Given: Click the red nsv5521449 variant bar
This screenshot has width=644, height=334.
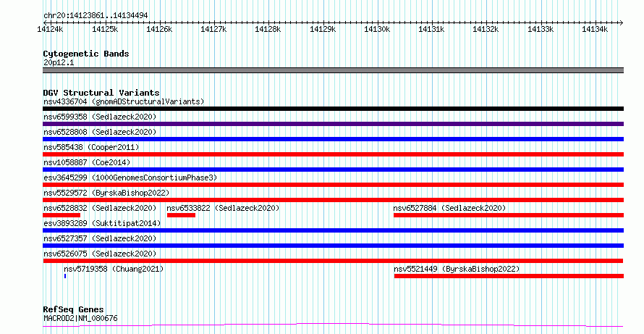Looking at the screenshot, I should [x=509, y=276].
